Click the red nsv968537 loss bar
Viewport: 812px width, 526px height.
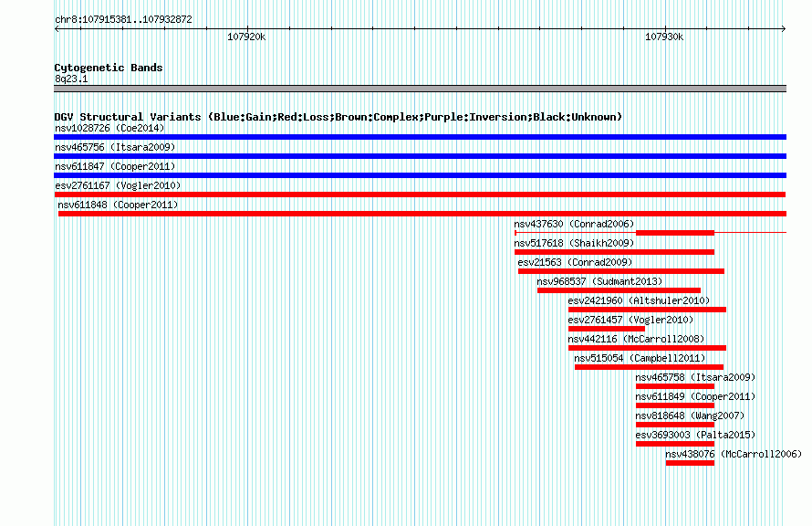click(x=619, y=290)
